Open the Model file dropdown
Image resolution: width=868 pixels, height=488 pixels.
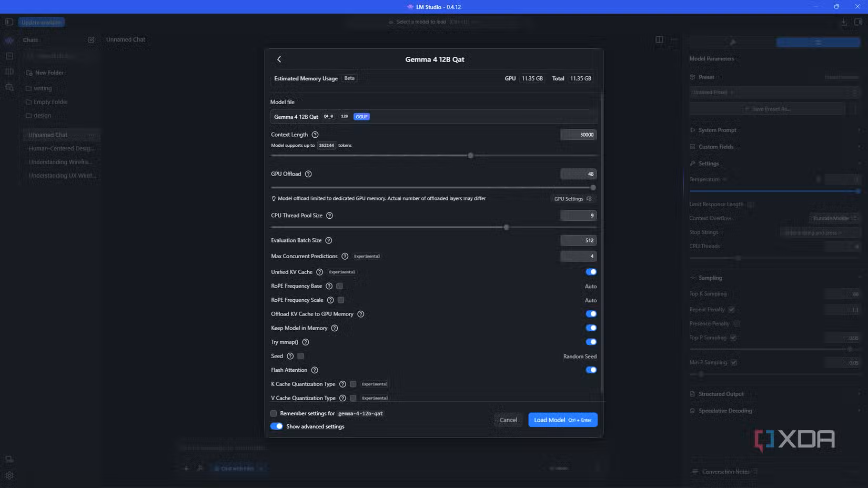pos(433,117)
